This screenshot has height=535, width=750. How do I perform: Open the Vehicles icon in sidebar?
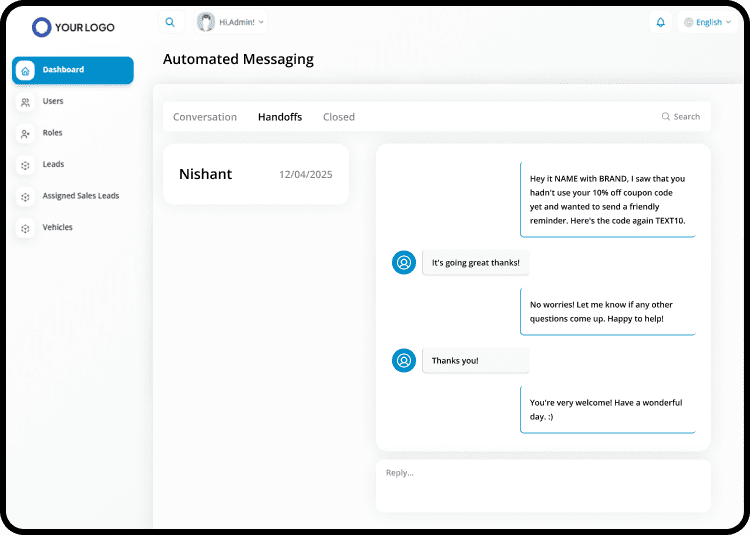[25, 228]
